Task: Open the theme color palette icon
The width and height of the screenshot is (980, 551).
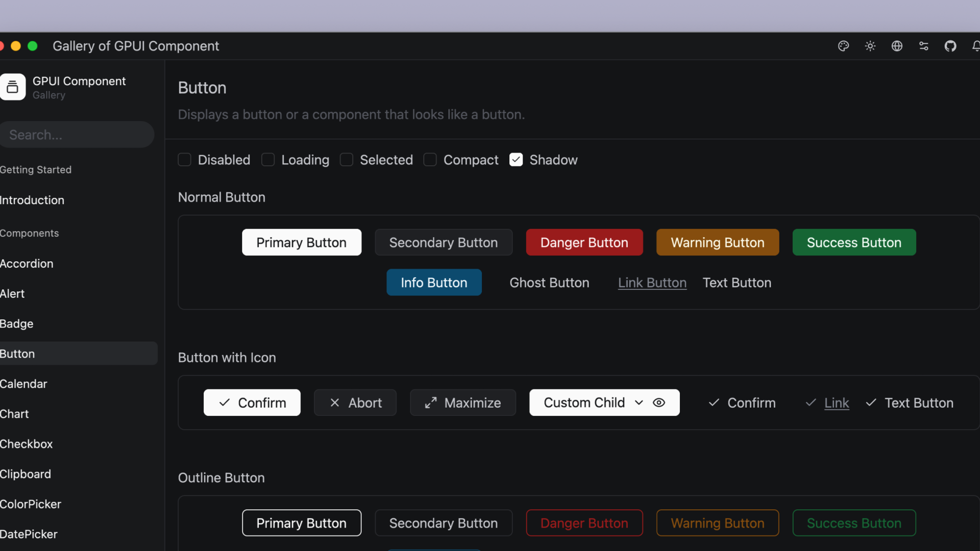Action: 843,46
